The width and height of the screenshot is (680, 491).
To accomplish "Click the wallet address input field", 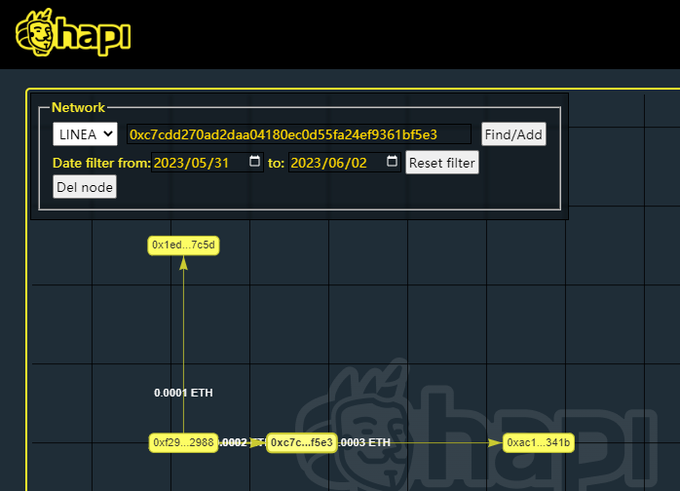I will (299, 134).
